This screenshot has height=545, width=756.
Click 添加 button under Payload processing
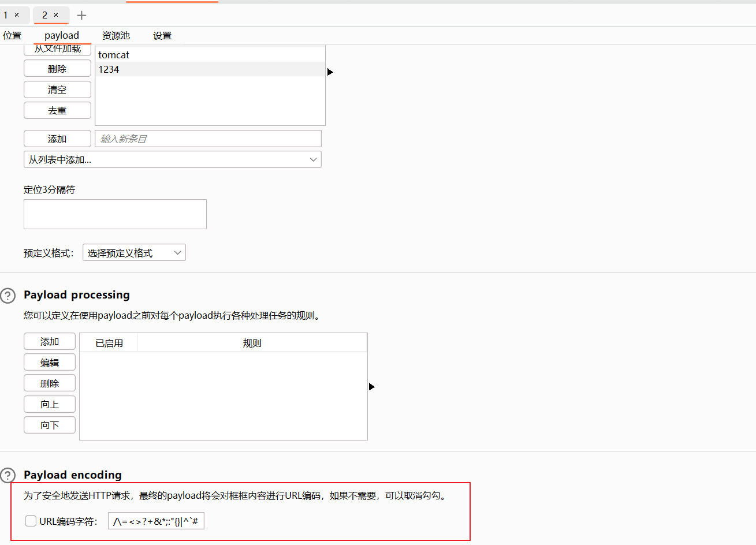[x=50, y=342]
